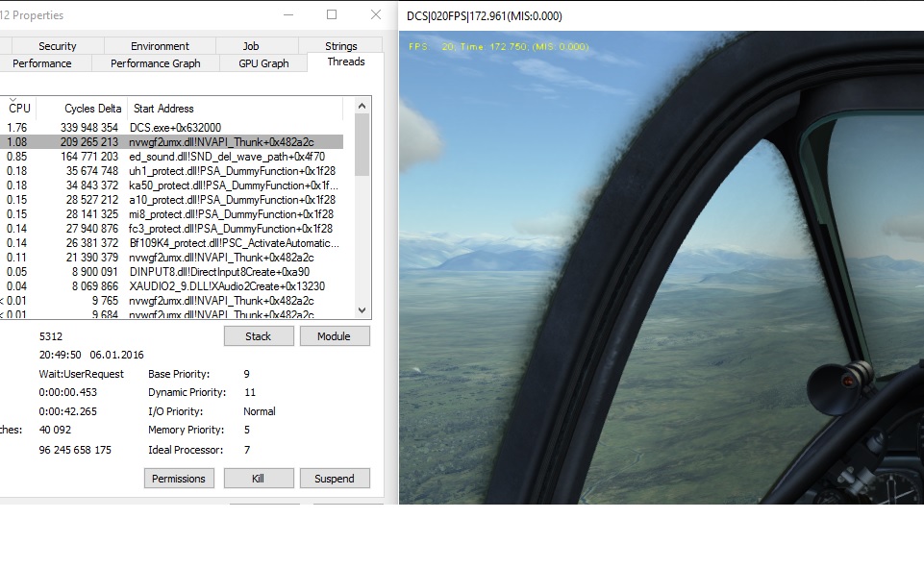Image resolution: width=924 pixels, height=568 pixels.
Task: Open the Performance Graph tab
Action: click(x=156, y=63)
